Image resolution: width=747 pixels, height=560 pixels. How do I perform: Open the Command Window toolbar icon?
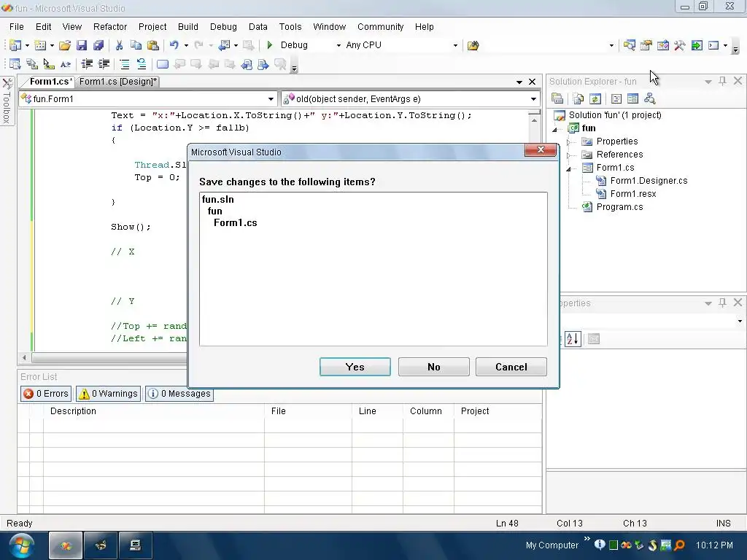pyautogui.click(x=713, y=45)
